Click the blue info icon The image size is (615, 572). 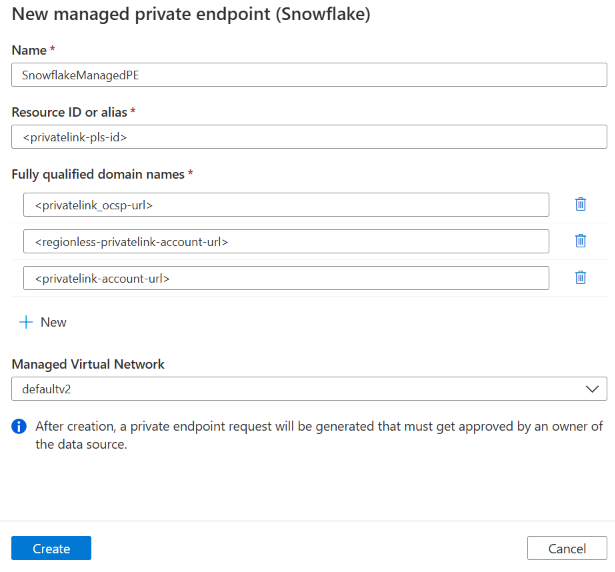pyautogui.click(x=19, y=427)
